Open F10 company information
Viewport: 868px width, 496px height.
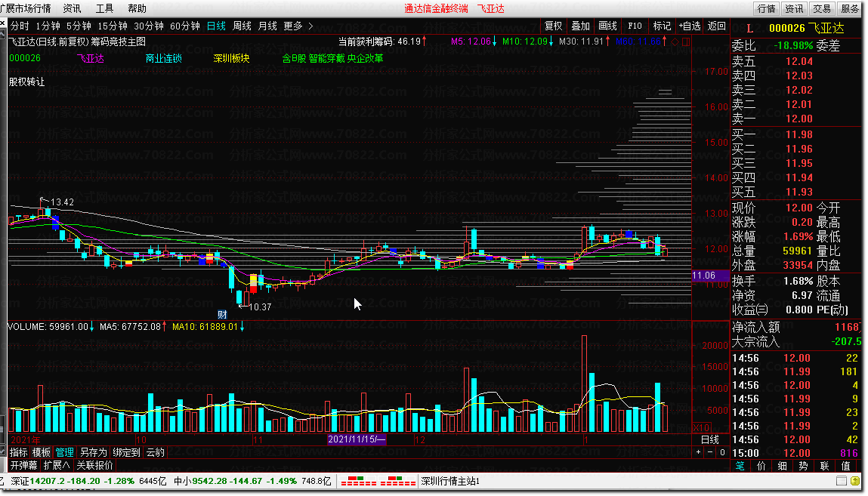635,26
